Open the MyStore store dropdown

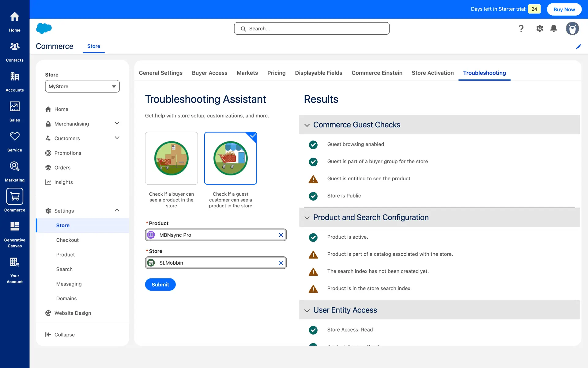(x=82, y=86)
